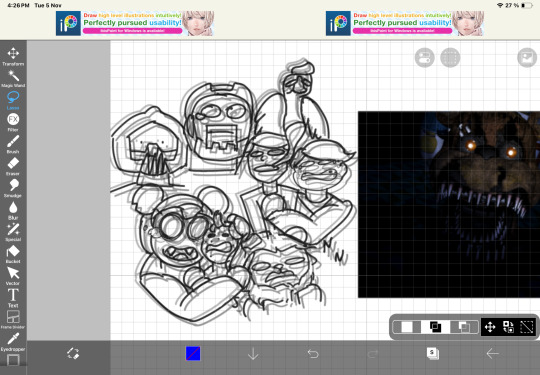Tap the undo arrow
540x375 pixels.
point(313,354)
